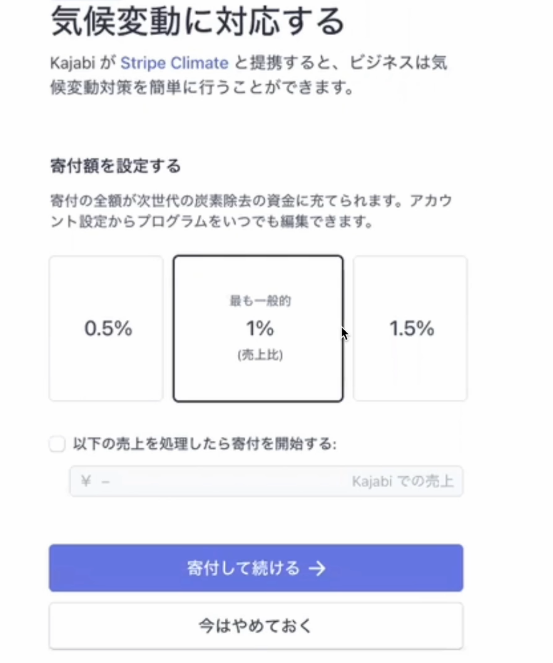Select the 1.5% donation option
553x663 pixels.
pos(410,328)
